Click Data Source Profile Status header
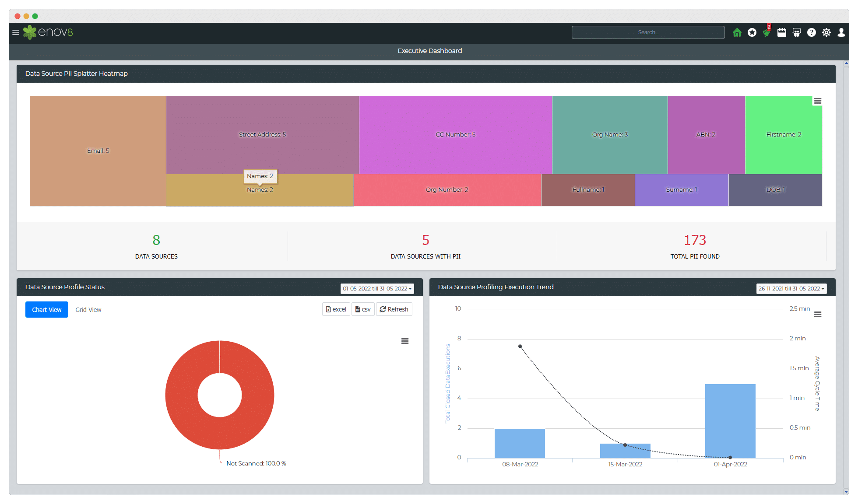This screenshot has width=858, height=504. (65, 287)
